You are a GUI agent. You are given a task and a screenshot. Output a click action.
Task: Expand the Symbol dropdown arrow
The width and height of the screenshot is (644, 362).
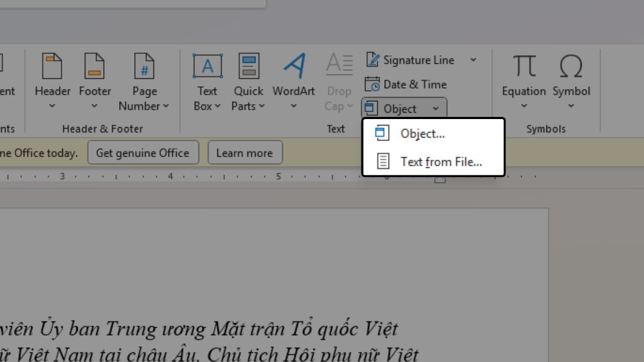coord(571,106)
